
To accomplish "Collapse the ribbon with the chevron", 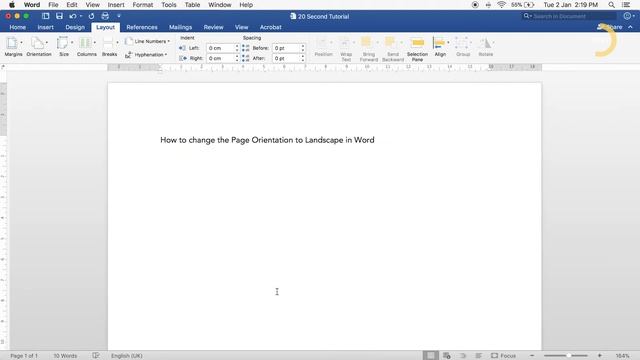I will coord(631,27).
